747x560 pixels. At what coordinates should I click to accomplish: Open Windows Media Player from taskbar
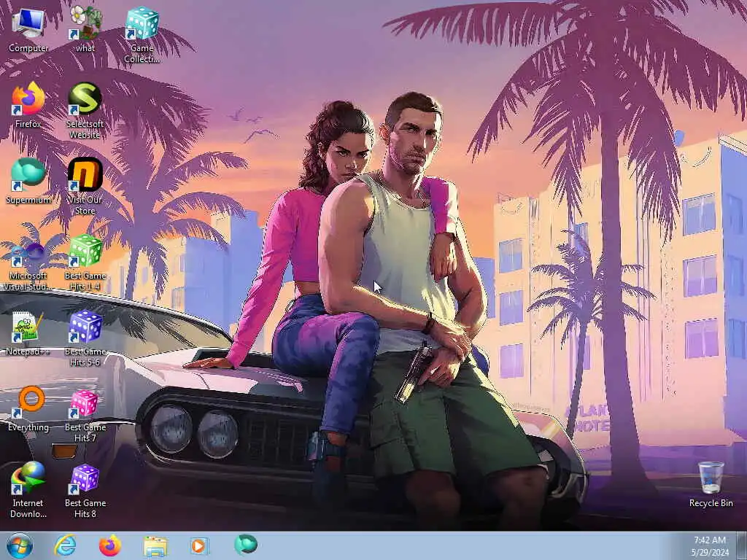tap(199, 545)
